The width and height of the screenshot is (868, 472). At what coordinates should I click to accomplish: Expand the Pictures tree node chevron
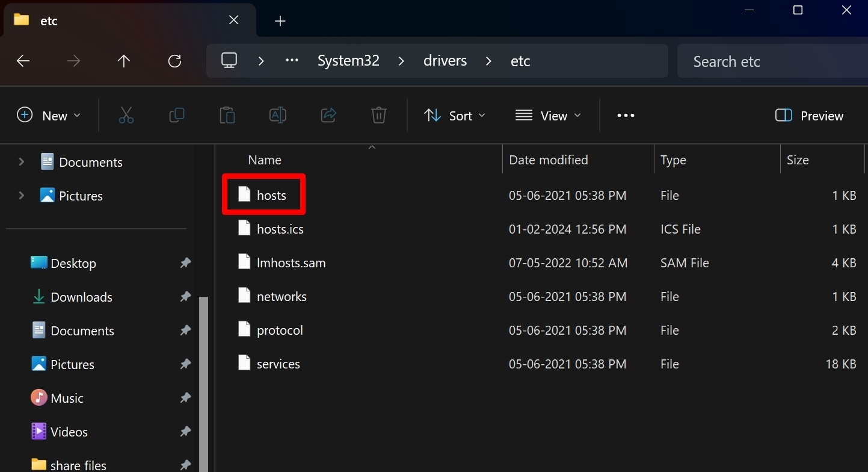pos(22,195)
